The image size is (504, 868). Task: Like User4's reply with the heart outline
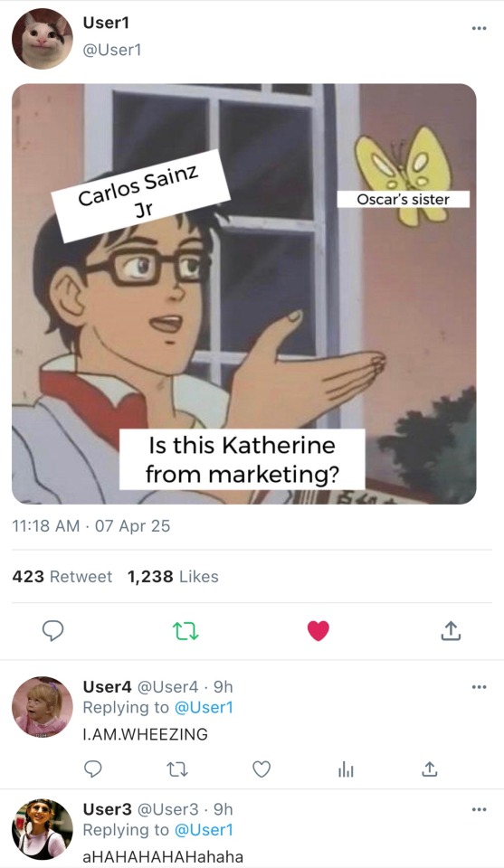point(262,769)
